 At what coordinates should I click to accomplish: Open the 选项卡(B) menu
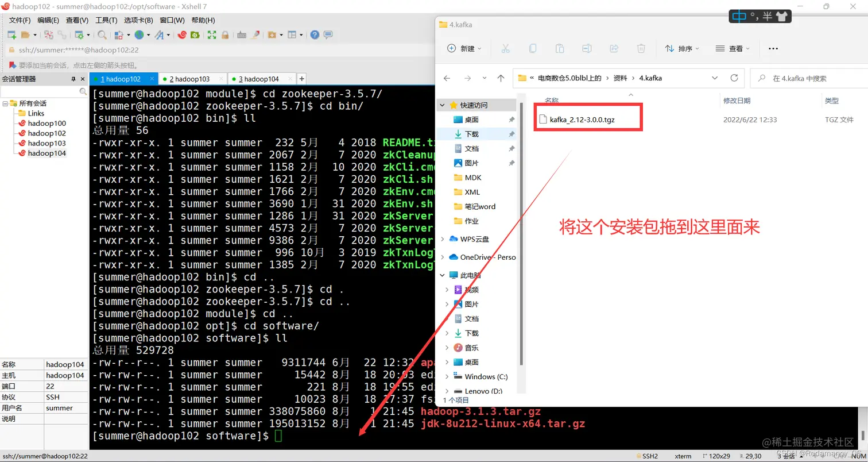(138, 20)
